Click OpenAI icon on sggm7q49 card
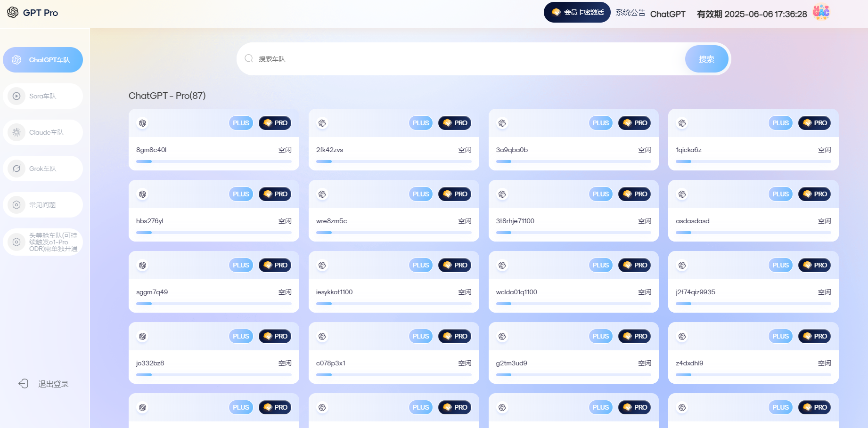 click(142, 265)
